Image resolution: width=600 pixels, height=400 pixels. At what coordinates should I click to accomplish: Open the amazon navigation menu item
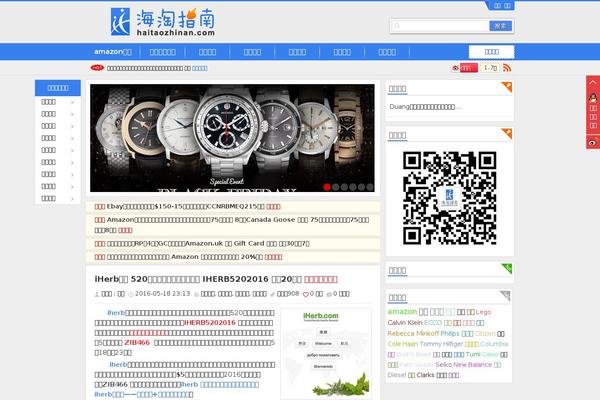click(113, 52)
